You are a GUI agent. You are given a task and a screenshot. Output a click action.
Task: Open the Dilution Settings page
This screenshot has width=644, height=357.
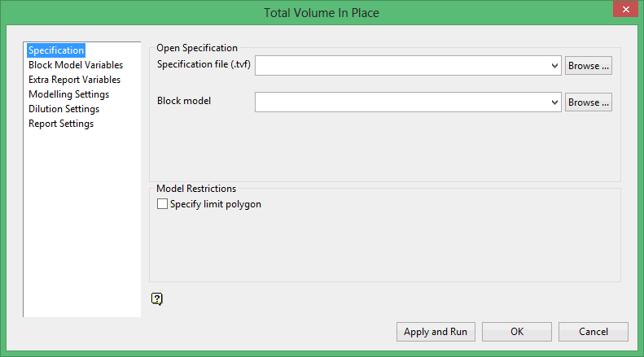(x=64, y=109)
